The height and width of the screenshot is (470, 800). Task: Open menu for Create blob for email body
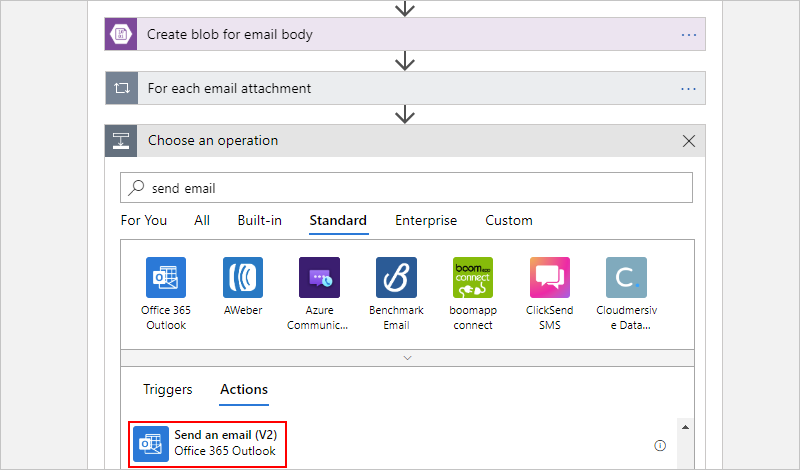688,34
